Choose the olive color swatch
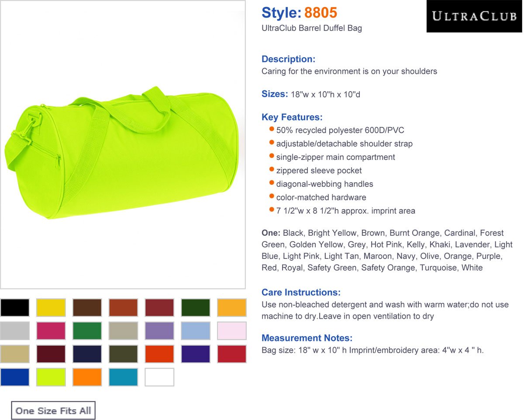 click(x=124, y=354)
